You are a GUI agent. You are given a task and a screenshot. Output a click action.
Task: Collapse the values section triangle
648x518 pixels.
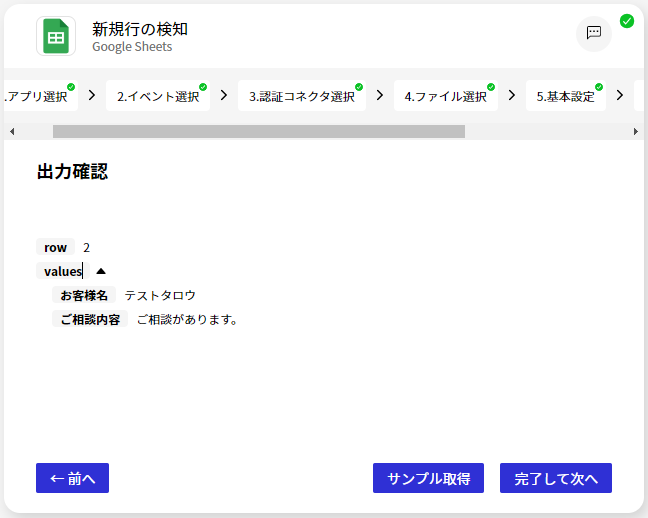coord(101,271)
